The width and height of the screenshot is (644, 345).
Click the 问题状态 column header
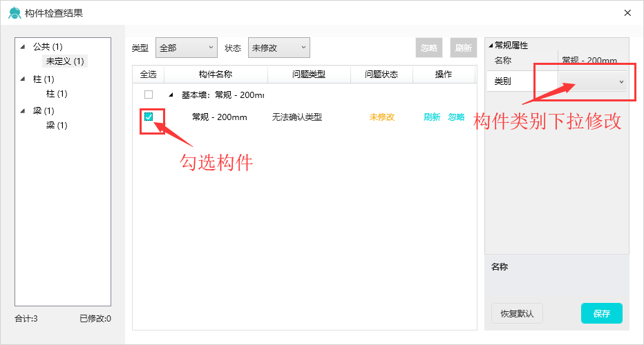tap(381, 75)
